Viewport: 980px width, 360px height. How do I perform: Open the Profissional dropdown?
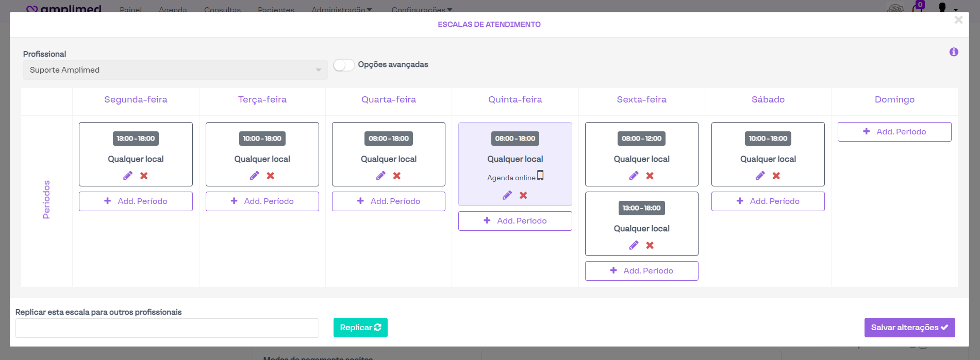175,70
